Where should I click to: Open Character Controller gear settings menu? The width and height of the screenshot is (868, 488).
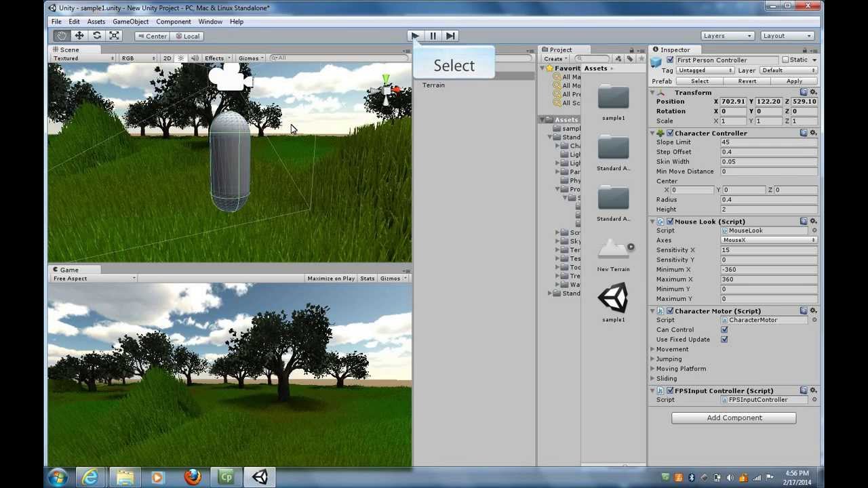(x=813, y=133)
